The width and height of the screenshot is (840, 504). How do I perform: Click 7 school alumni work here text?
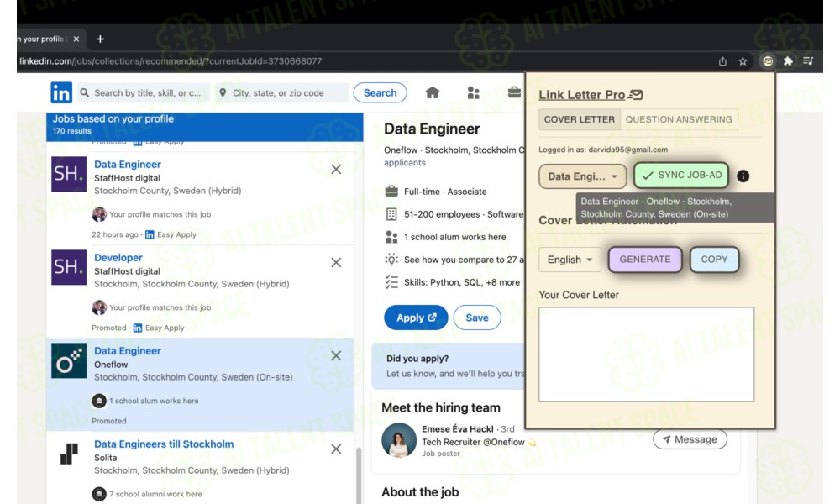click(x=155, y=494)
